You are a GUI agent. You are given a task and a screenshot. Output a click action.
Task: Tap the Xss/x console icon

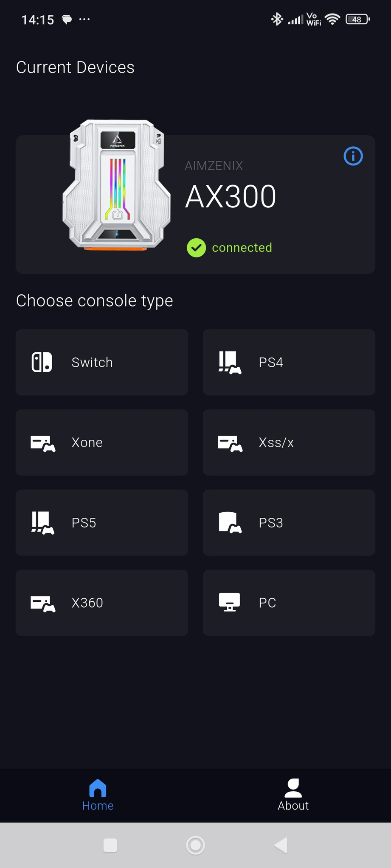click(230, 443)
